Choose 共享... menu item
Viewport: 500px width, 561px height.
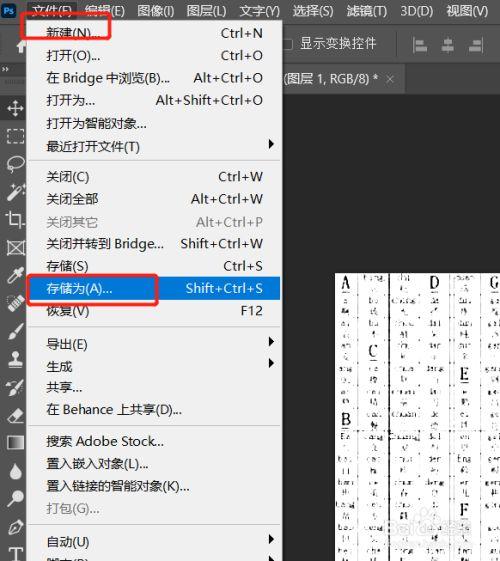click(153, 387)
